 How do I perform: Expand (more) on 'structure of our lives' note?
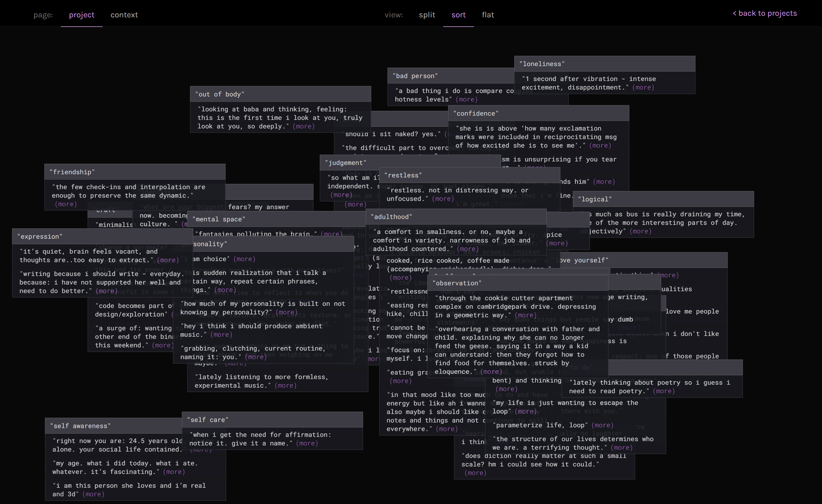(x=622, y=448)
